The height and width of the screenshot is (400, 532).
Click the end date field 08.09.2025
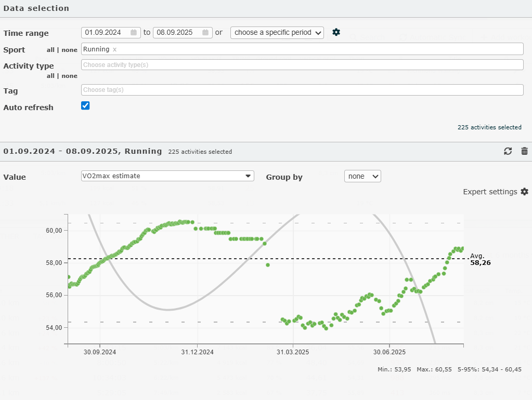tap(176, 32)
